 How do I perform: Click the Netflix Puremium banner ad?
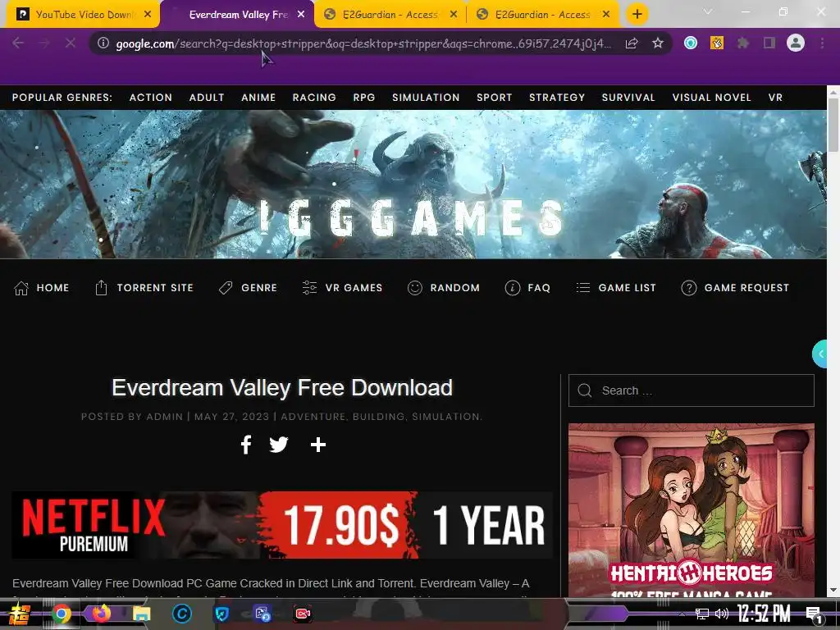point(282,525)
